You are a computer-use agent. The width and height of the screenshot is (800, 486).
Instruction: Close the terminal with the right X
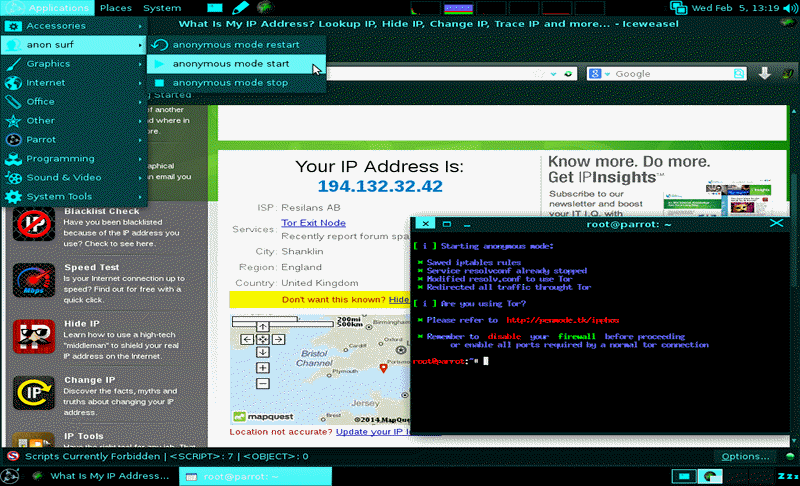point(776,223)
